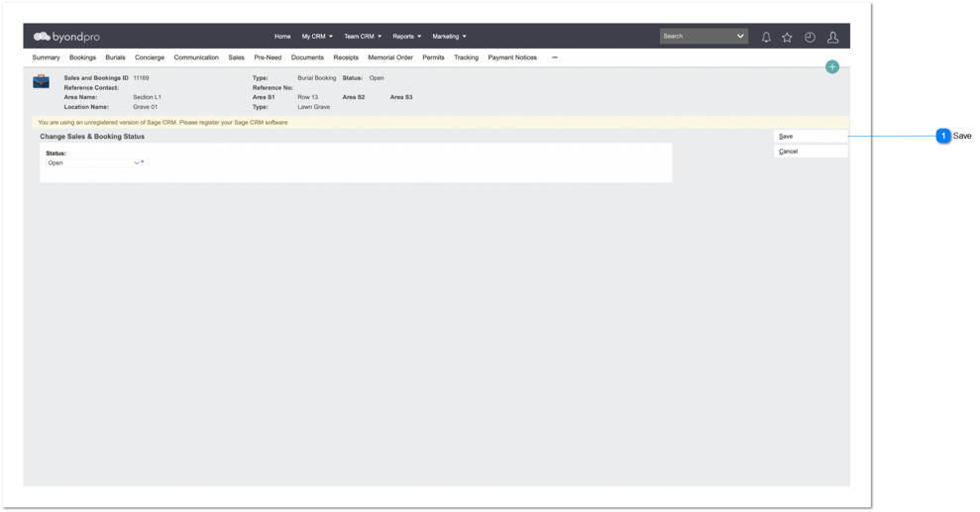Click the green plus add button
980x512 pixels.
point(832,66)
